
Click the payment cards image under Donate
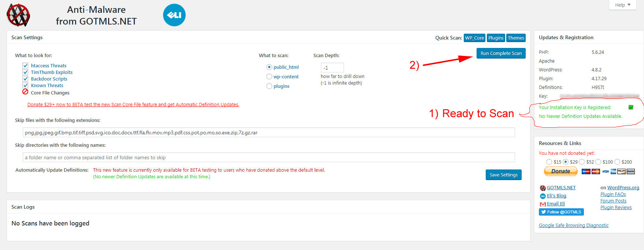tap(608, 171)
